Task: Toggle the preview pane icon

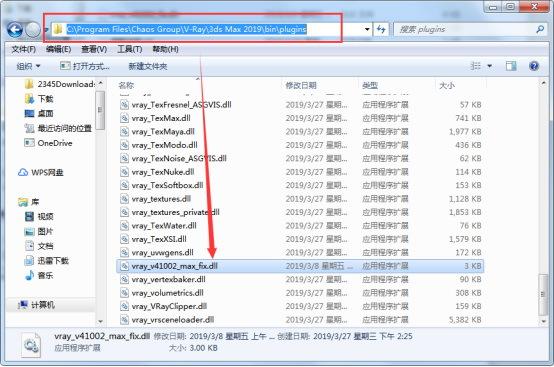Action: click(x=511, y=66)
